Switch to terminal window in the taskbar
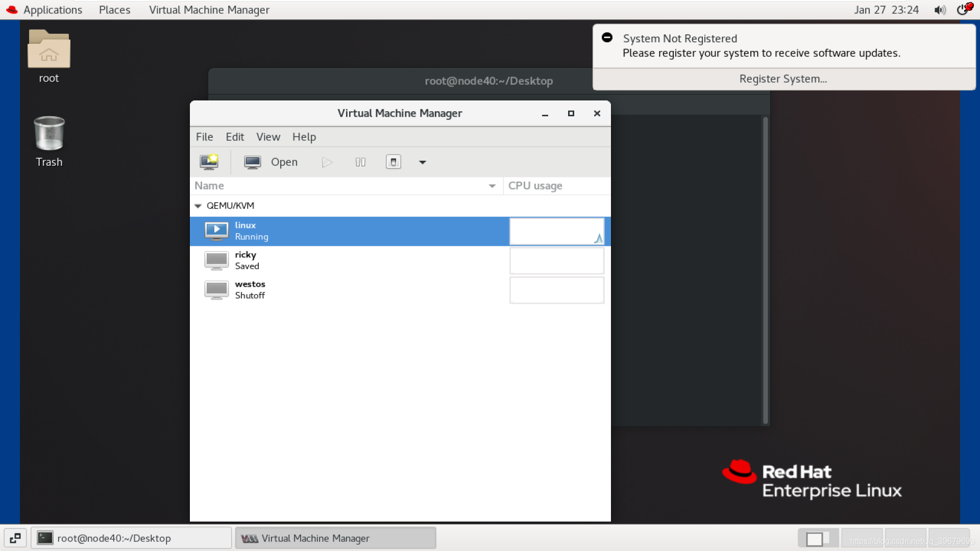Viewport: 980px width, 551px height. (131, 538)
